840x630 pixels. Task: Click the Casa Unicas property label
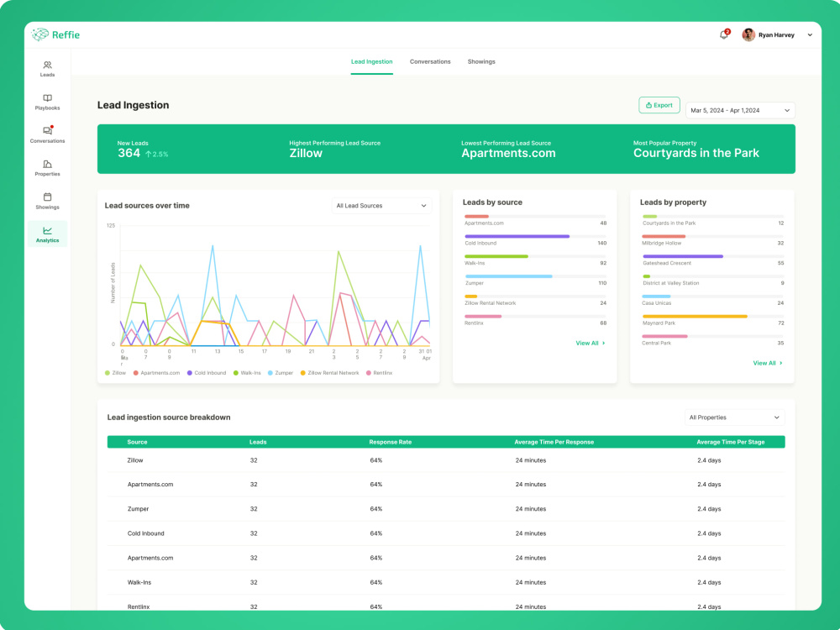tap(656, 303)
